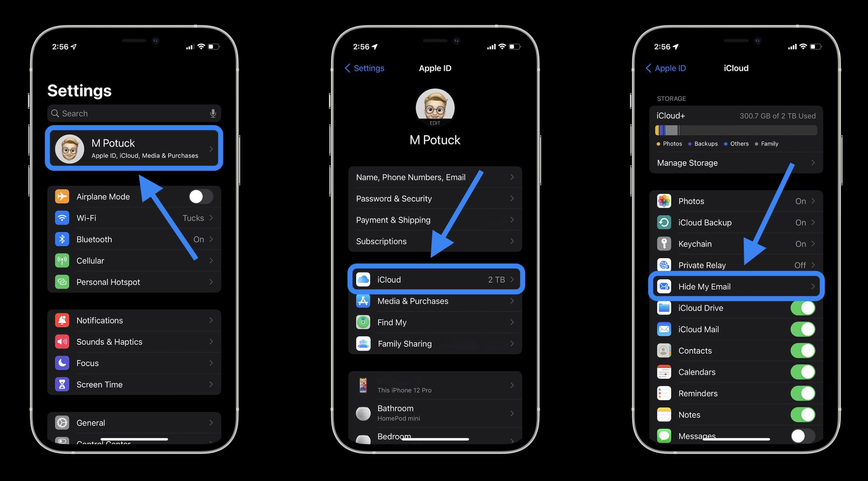Toggle Airplane Mode on or off
The image size is (868, 481).
click(200, 196)
